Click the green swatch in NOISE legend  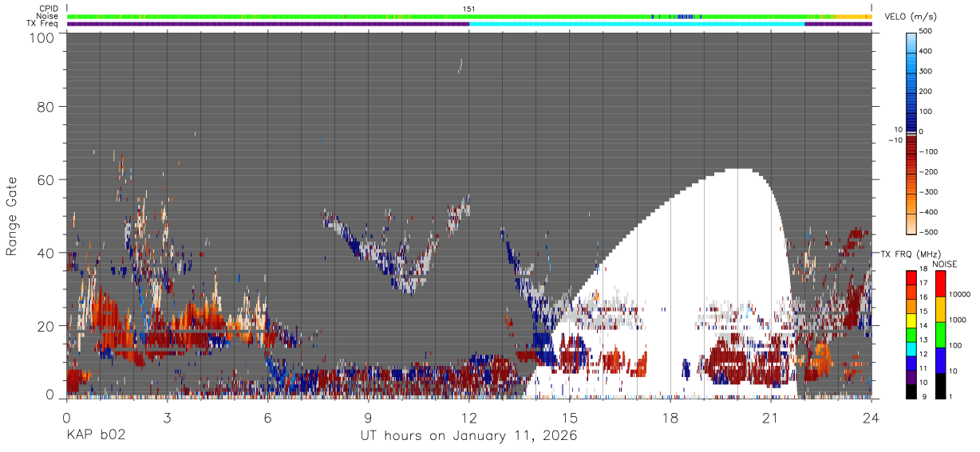click(x=940, y=333)
